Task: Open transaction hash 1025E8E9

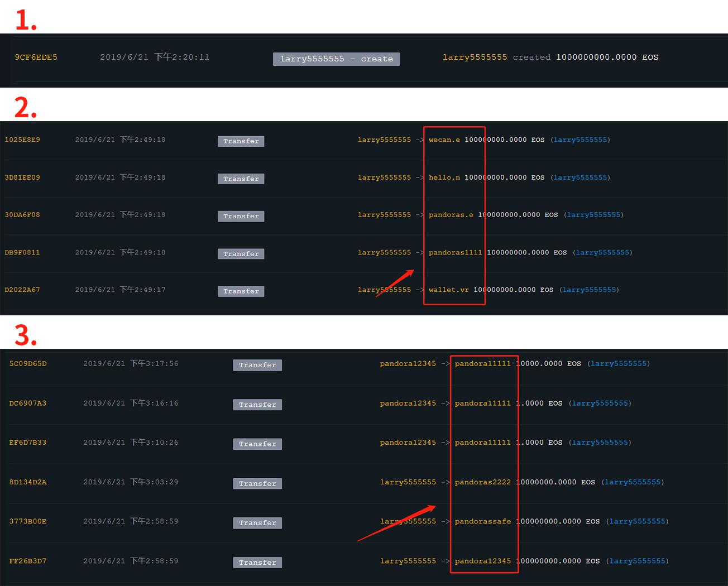Action: pyautogui.click(x=22, y=140)
